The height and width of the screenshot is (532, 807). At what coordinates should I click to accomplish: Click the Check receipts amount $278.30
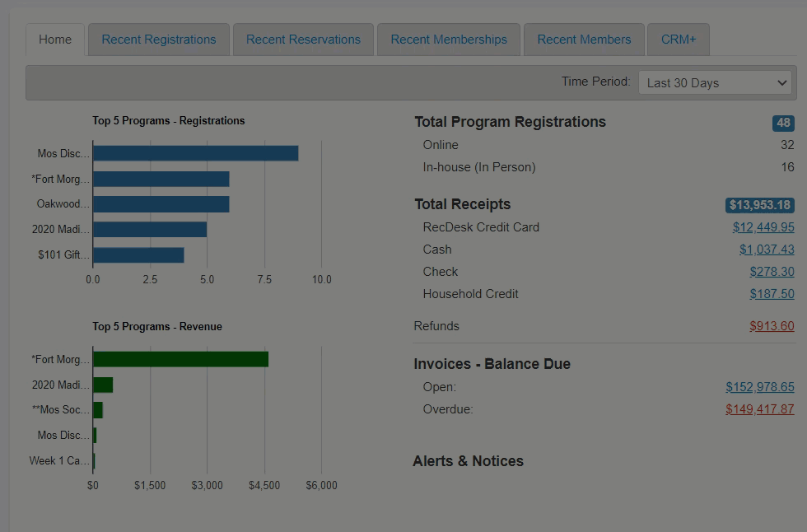pos(772,272)
